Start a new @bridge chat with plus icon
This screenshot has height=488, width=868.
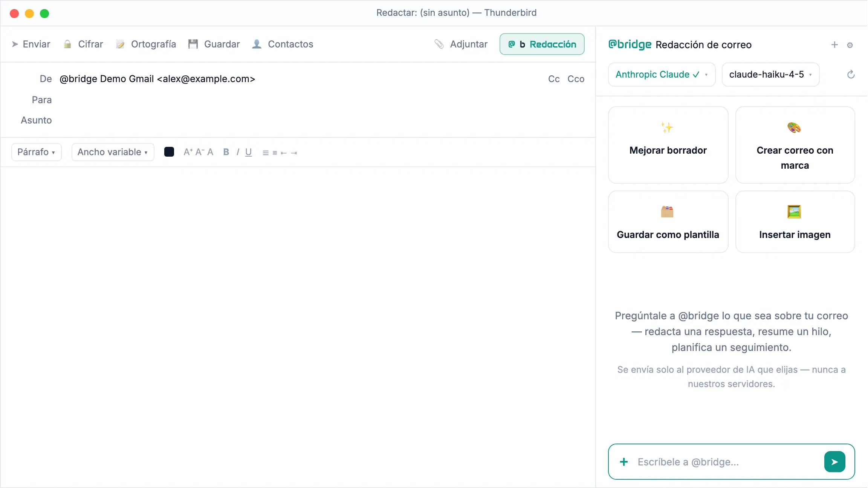[834, 45]
